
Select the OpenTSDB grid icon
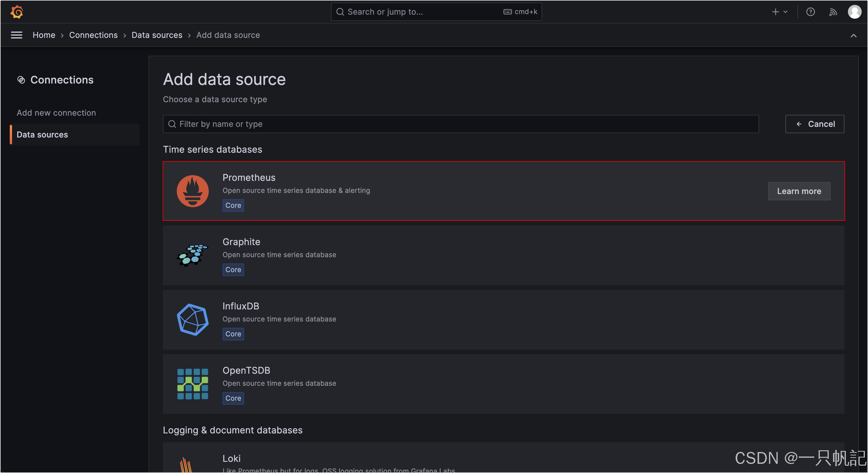coord(193,384)
